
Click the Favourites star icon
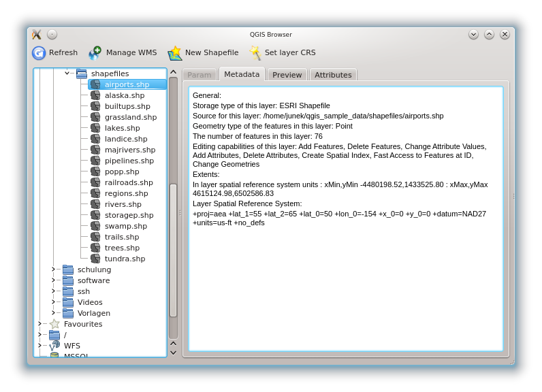point(54,324)
